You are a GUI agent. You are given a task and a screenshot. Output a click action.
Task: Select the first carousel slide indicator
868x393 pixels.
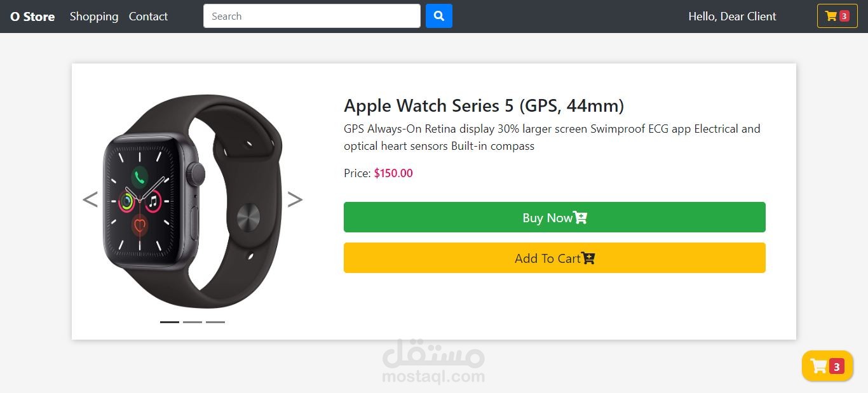point(170,322)
